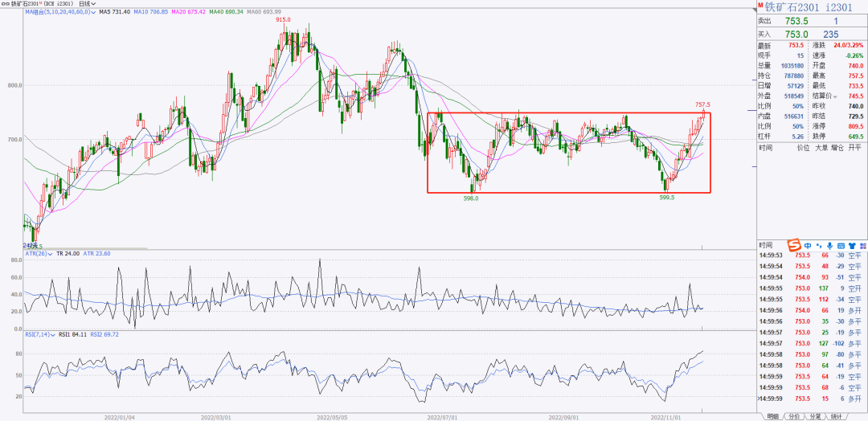Switch to the 分价 tab
Image resolution: width=868 pixels, height=421 pixels.
tap(792, 416)
